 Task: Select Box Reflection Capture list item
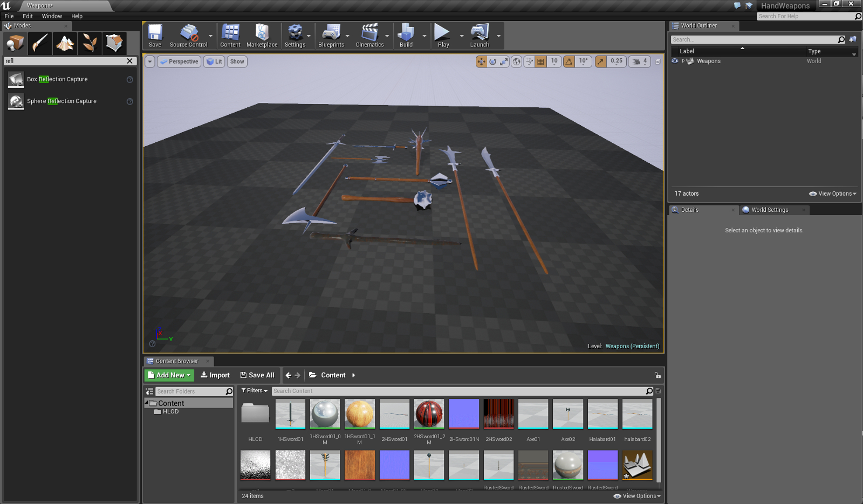point(71,79)
